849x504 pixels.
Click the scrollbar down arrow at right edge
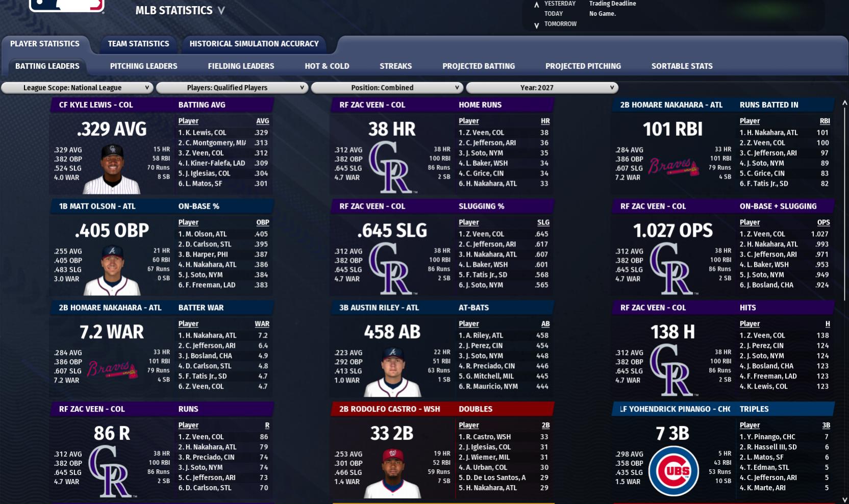(x=844, y=500)
